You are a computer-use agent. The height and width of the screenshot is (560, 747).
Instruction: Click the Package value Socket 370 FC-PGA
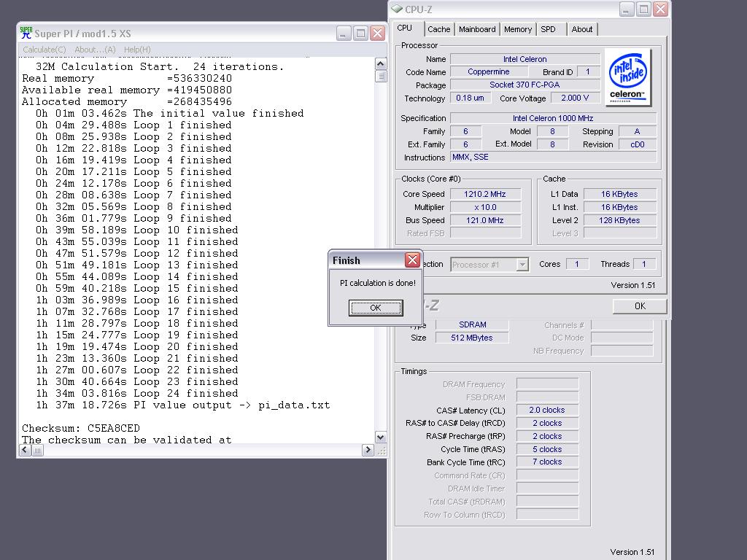coord(525,85)
